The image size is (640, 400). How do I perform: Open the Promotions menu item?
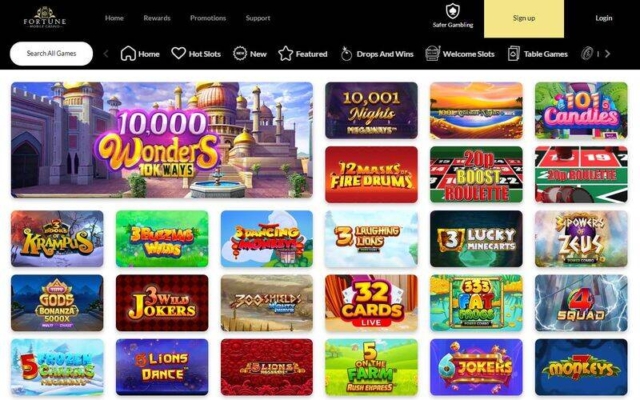(x=208, y=18)
